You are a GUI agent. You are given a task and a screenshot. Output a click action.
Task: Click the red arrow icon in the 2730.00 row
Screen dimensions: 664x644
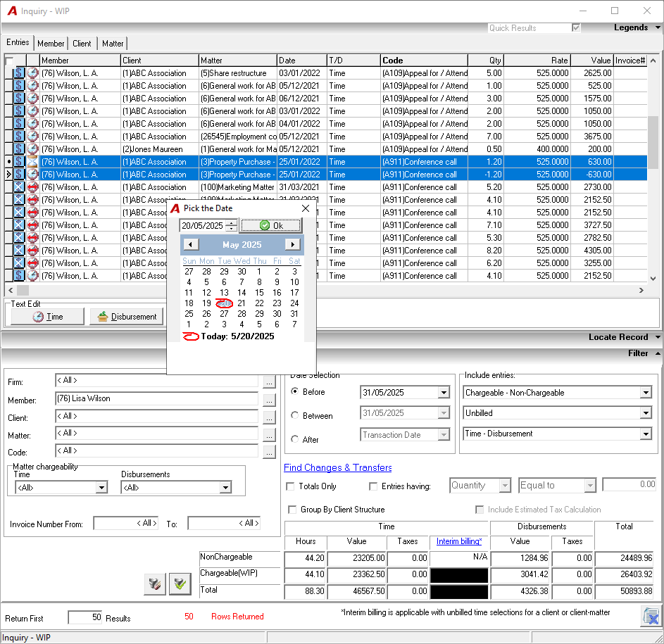click(x=32, y=187)
